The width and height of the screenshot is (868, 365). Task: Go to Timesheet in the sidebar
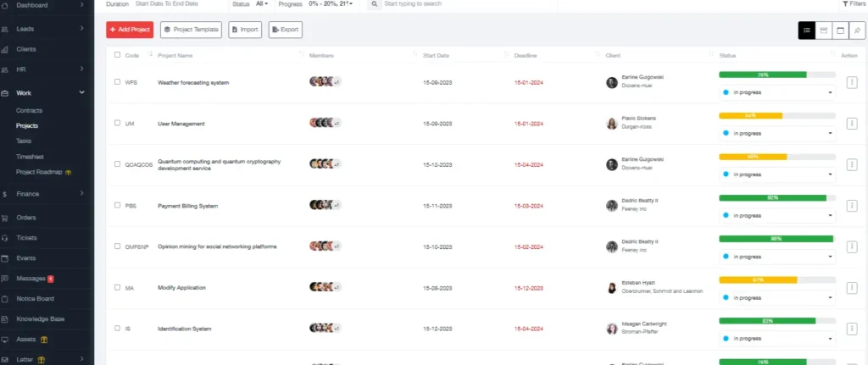coord(30,157)
